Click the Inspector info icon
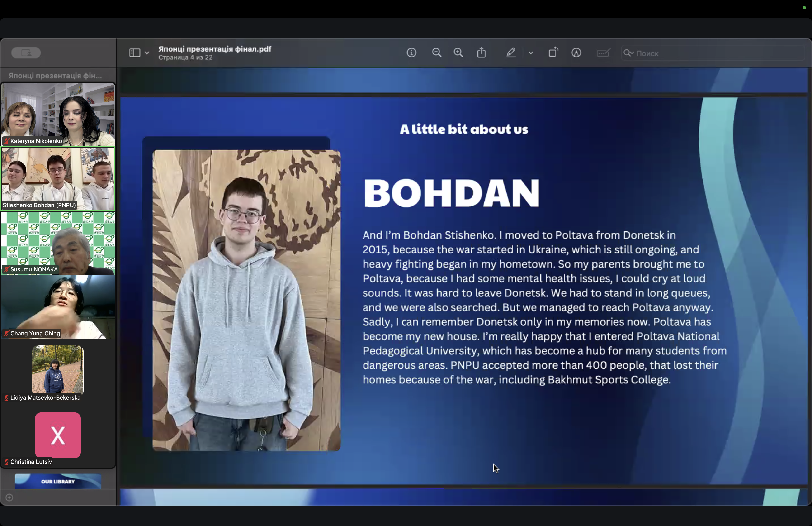This screenshot has height=526, width=812. (411, 53)
